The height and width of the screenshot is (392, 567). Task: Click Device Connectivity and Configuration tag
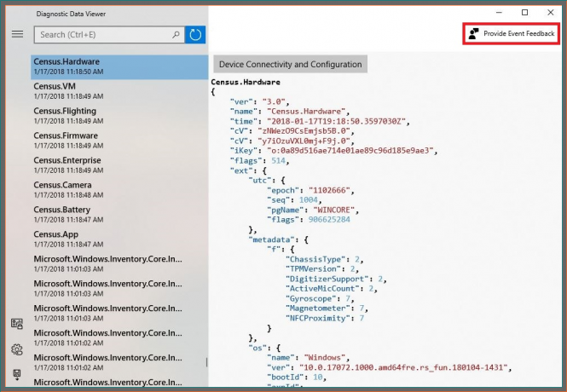tap(290, 65)
